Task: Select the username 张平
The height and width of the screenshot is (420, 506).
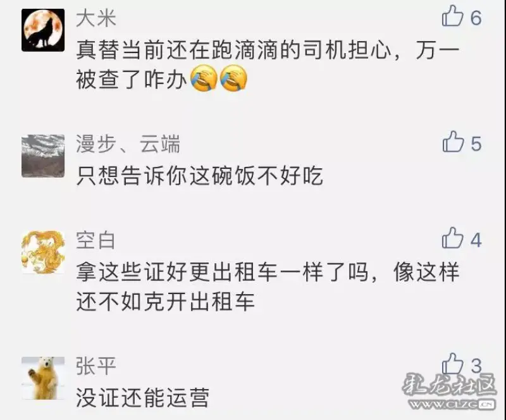Action: point(96,366)
